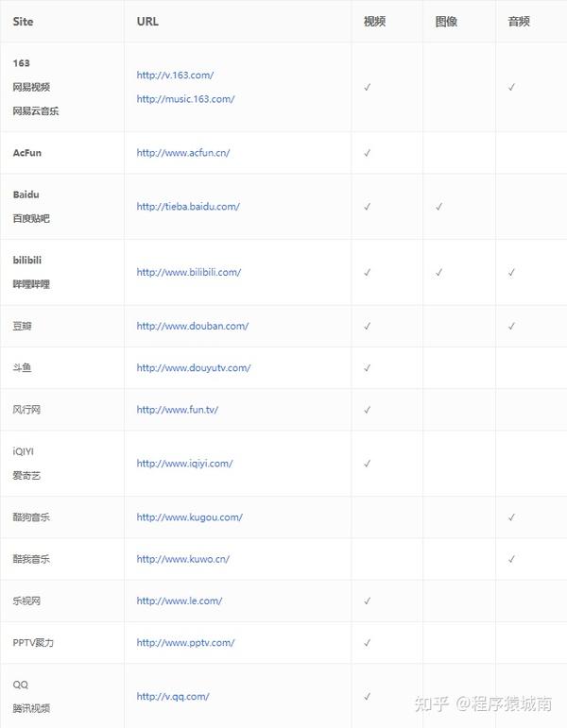Go to the bilibili.com URL
Screen dimensions: 567x728
pos(188,272)
